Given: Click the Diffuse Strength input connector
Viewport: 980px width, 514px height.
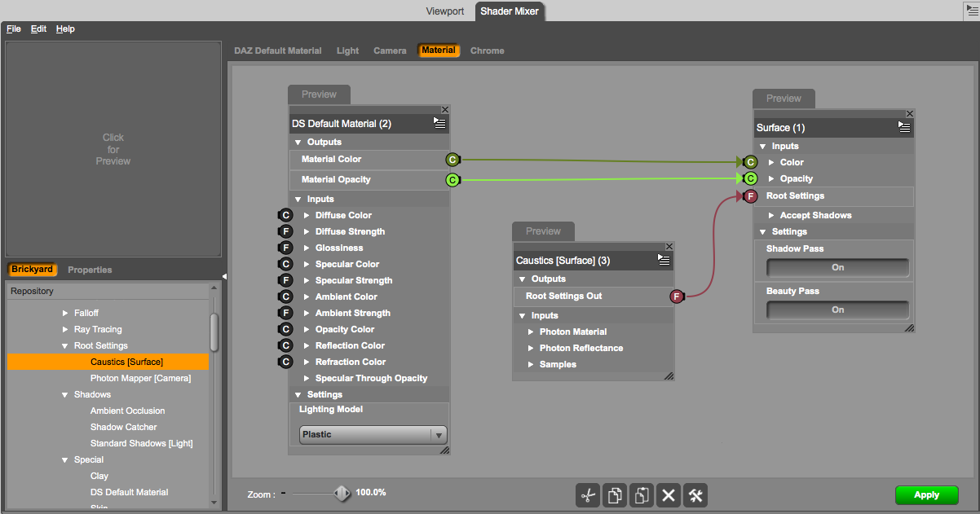Looking at the screenshot, I should point(285,231).
